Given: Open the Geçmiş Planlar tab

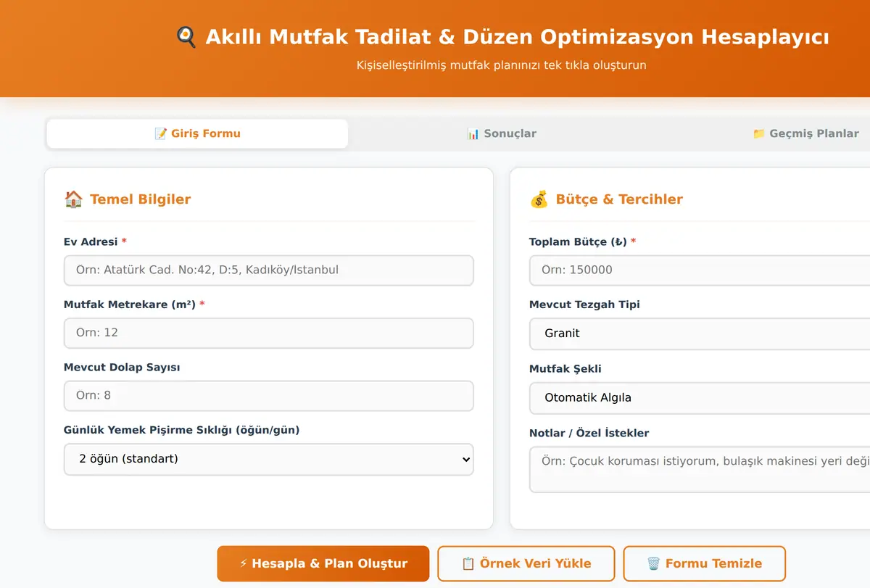Looking at the screenshot, I should pyautogui.click(x=805, y=133).
